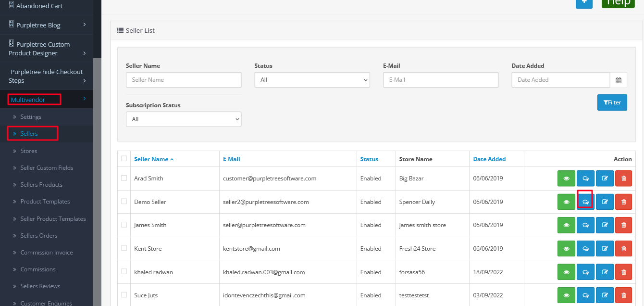Delete the Arad Smith seller
Image resolution: width=644 pixels, height=306 pixels.
(x=624, y=178)
